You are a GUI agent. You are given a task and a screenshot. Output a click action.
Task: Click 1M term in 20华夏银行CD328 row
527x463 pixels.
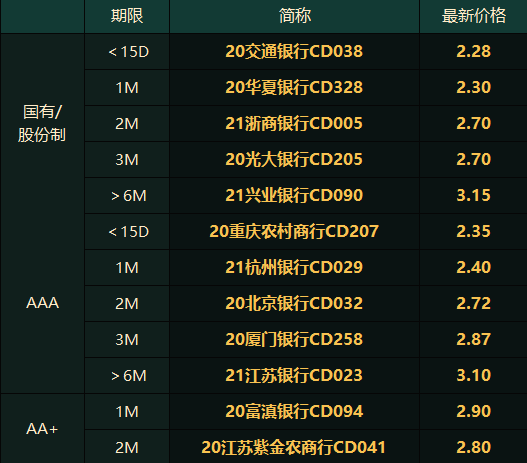tap(127, 88)
